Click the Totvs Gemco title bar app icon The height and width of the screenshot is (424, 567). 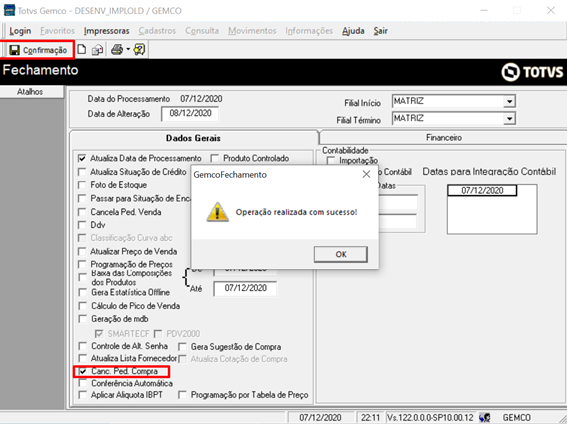pos(9,10)
